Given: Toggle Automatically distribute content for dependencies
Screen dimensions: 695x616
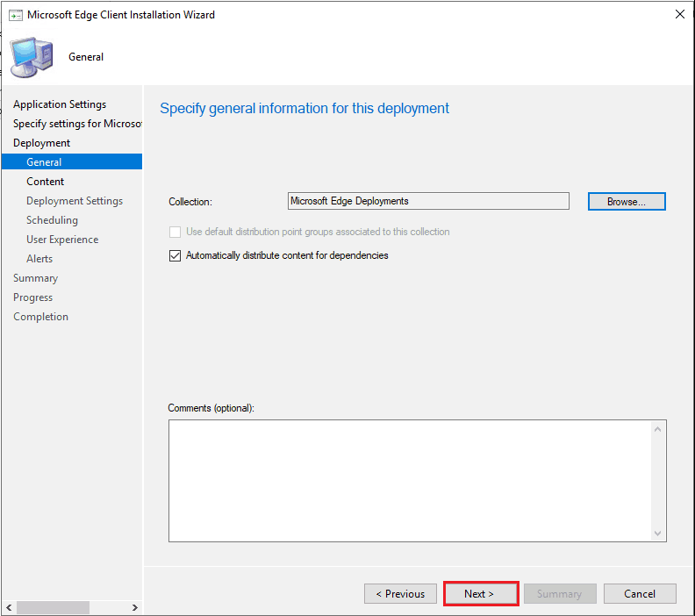Looking at the screenshot, I should tap(176, 255).
